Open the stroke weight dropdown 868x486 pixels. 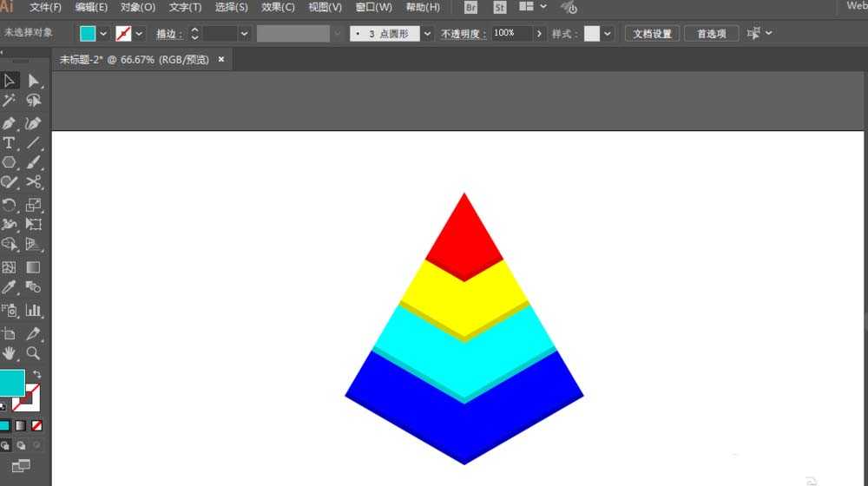(x=244, y=34)
